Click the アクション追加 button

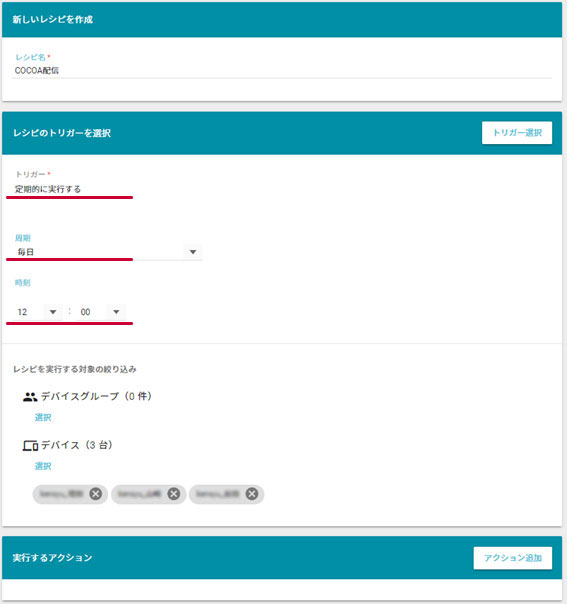(x=513, y=558)
